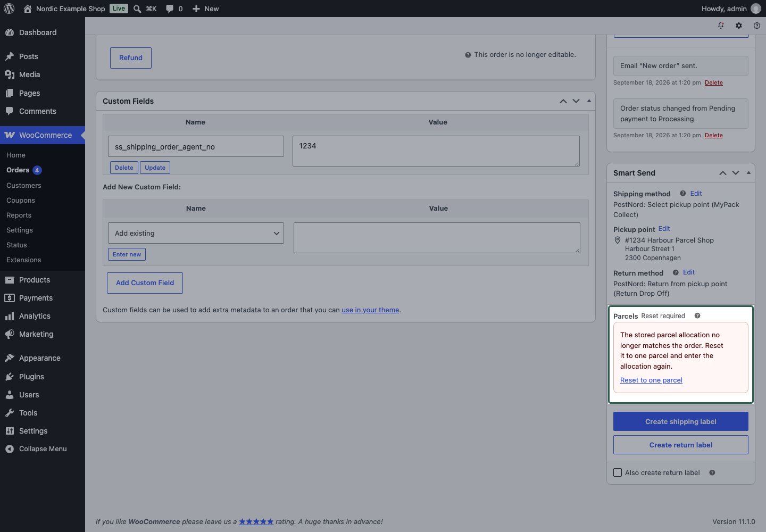Click the help question mark icon near gear
This screenshot has height=532, width=766.
(757, 26)
